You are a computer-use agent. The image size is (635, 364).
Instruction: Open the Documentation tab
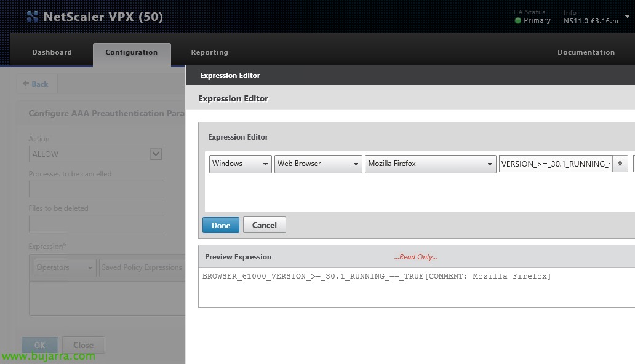click(x=586, y=52)
